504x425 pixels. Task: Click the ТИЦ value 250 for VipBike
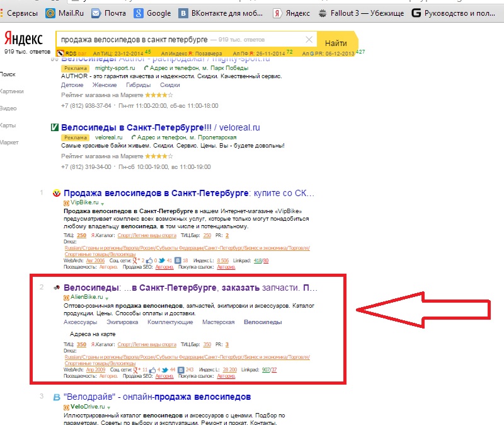tap(82, 235)
